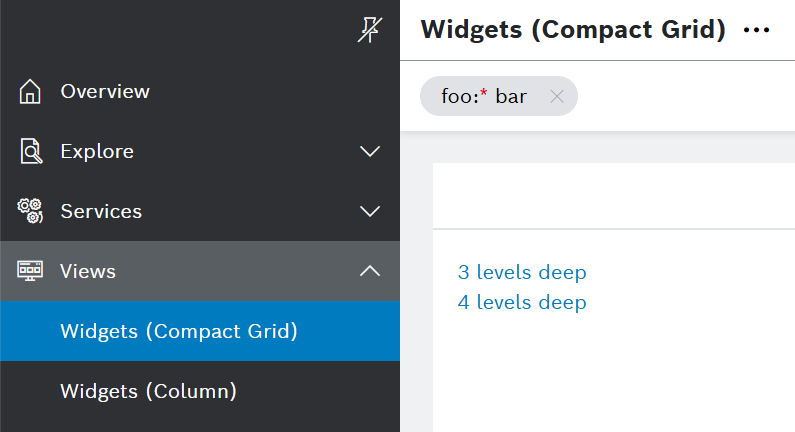795x432 pixels.
Task: Expand the Explore section chevron
Action: (x=370, y=152)
